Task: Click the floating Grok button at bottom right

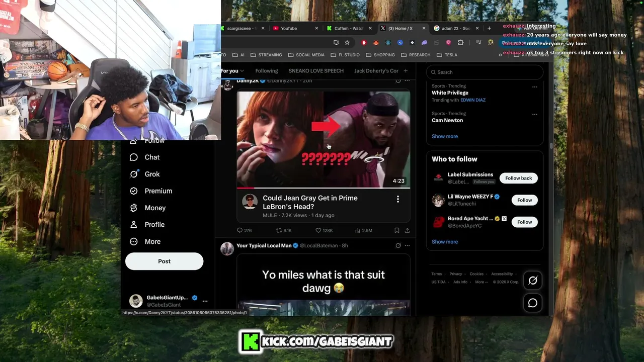Action: [x=533, y=281]
